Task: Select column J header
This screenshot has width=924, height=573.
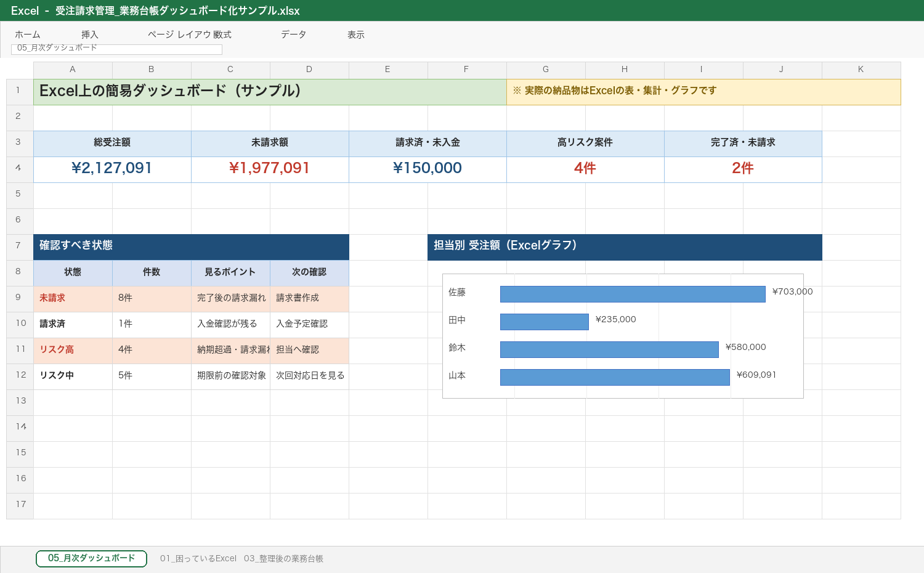Action: [x=782, y=70]
